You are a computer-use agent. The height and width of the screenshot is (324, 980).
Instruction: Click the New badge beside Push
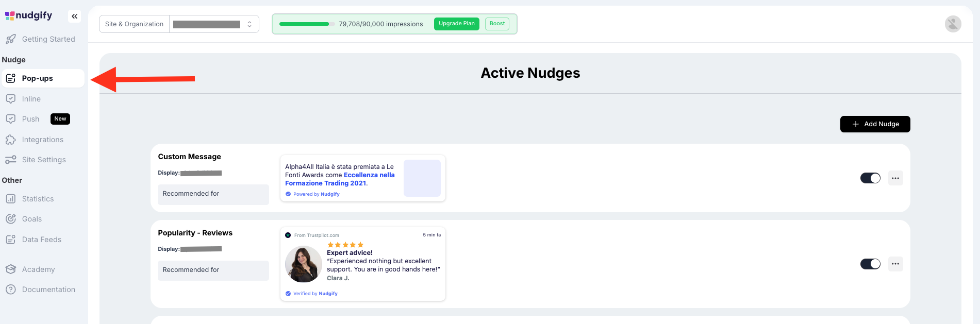[x=60, y=119]
